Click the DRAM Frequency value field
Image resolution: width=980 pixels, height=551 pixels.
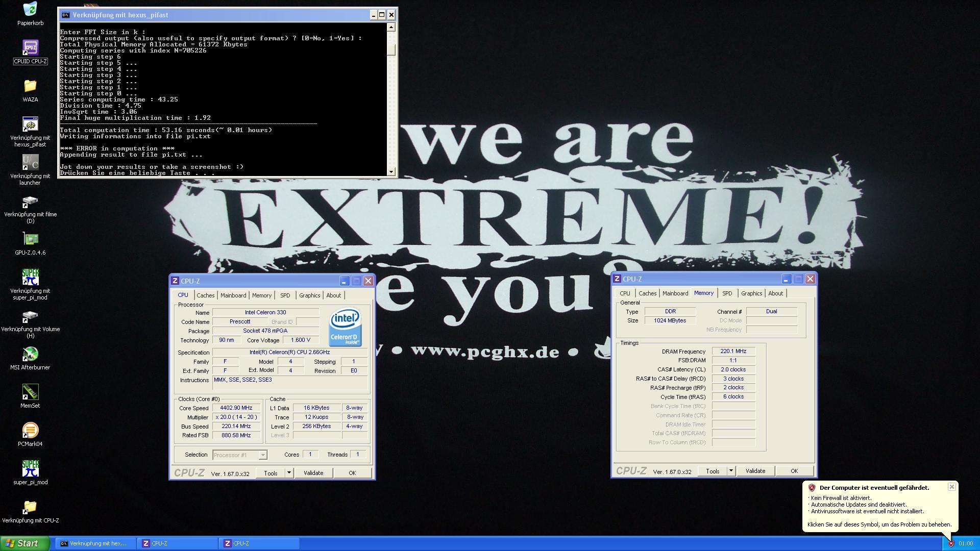tap(733, 351)
